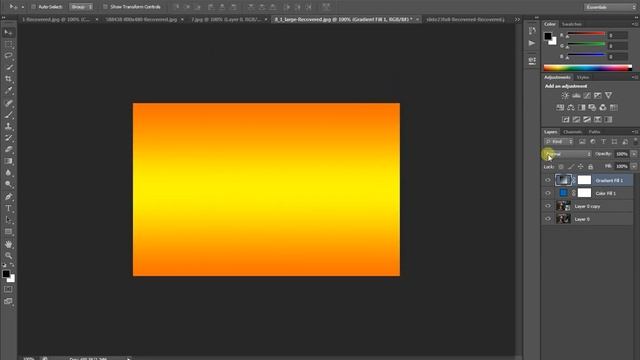Add a Curves adjustment
This screenshot has width=640, height=360.
(587, 96)
